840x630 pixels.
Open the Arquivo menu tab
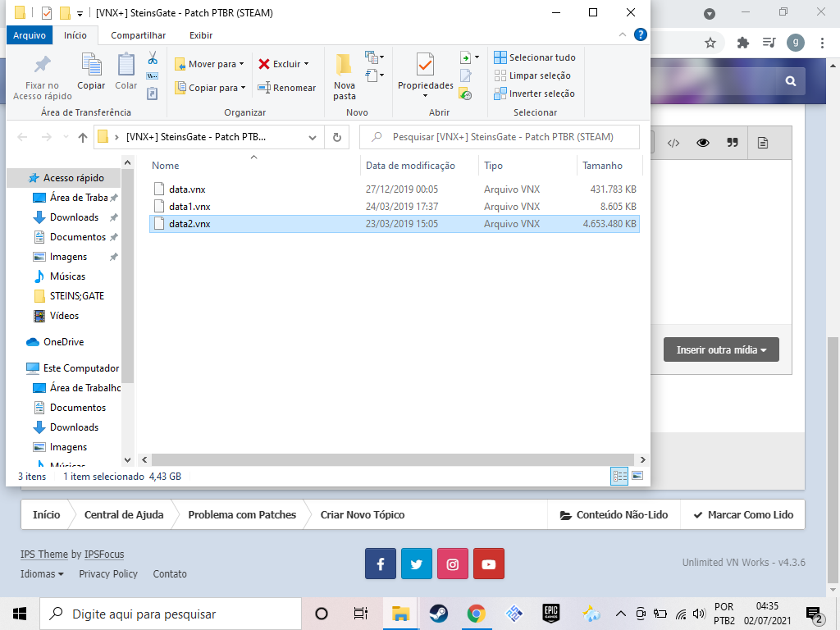tap(30, 35)
